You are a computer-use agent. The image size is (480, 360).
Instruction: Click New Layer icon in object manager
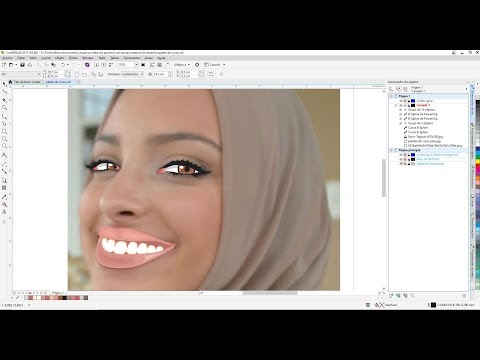(391, 296)
